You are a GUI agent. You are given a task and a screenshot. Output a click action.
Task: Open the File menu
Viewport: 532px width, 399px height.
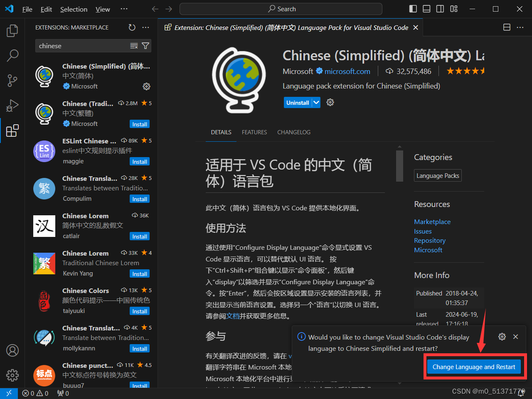point(27,9)
